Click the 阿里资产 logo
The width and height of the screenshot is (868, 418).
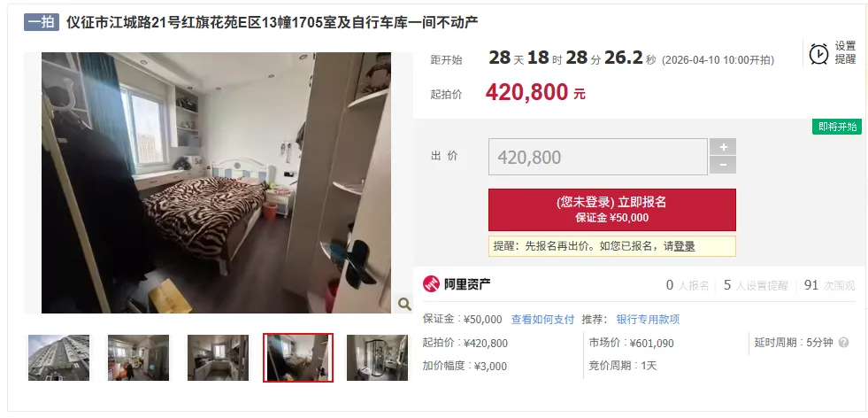(457, 284)
